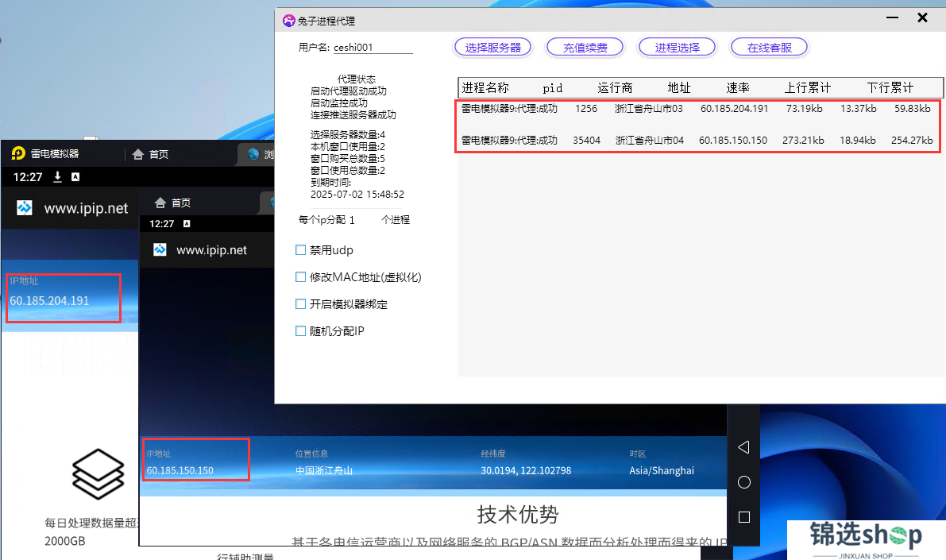Select process name in the pid 35404 row
The height and width of the screenshot is (560, 946).
509,140
